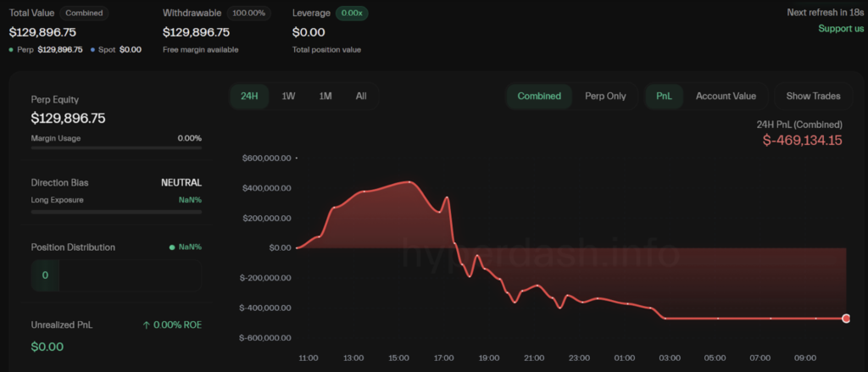Switch chart to 1W range

(x=288, y=96)
